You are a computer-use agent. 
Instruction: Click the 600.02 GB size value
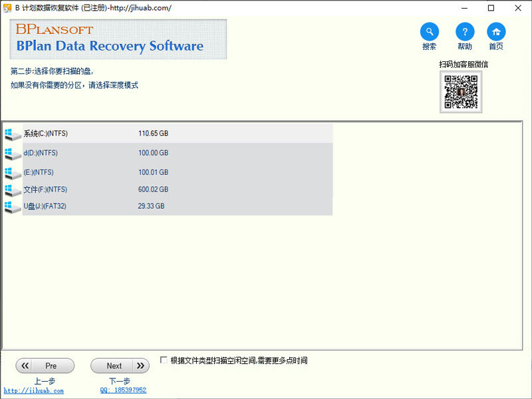pyautogui.click(x=153, y=190)
